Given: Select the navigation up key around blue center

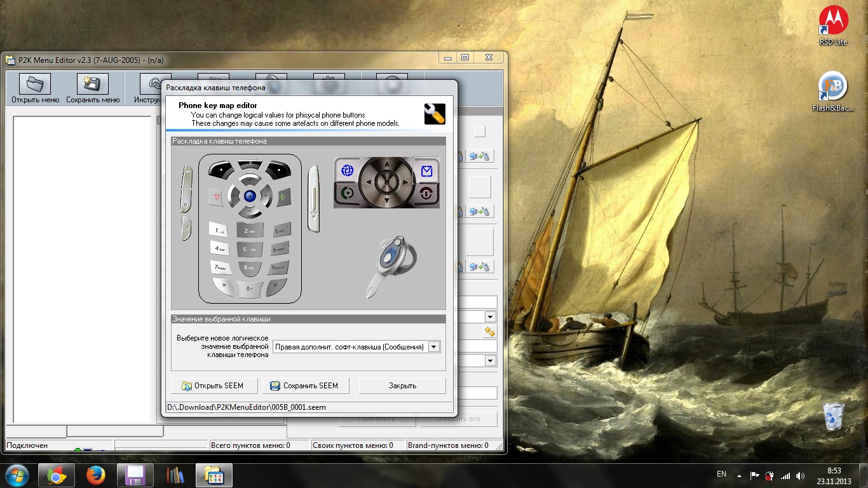Looking at the screenshot, I should [x=250, y=182].
